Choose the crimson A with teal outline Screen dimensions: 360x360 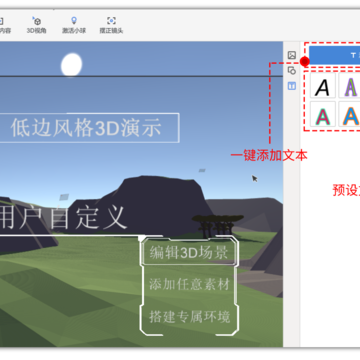click(x=323, y=114)
